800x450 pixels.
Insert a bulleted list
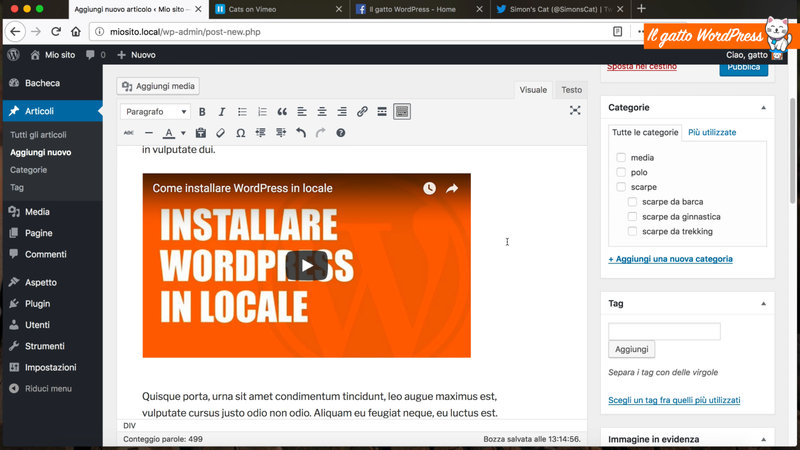pyautogui.click(x=242, y=112)
